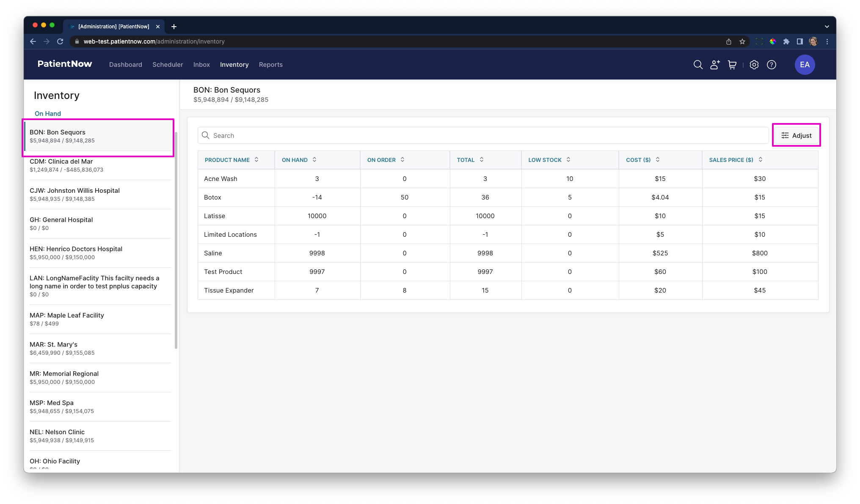Open the Inbox nav item
Image resolution: width=860 pixels, height=504 pixels.
201,65
